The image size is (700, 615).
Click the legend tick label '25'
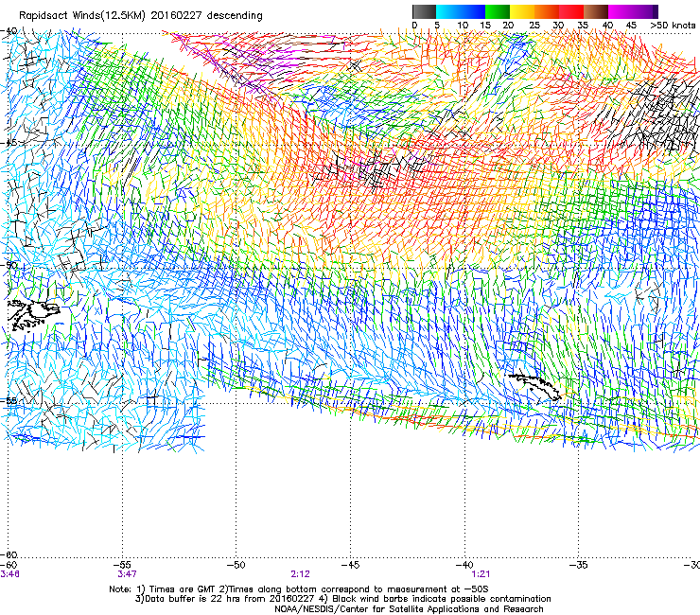pyautogui.click(x=534, y=26)
